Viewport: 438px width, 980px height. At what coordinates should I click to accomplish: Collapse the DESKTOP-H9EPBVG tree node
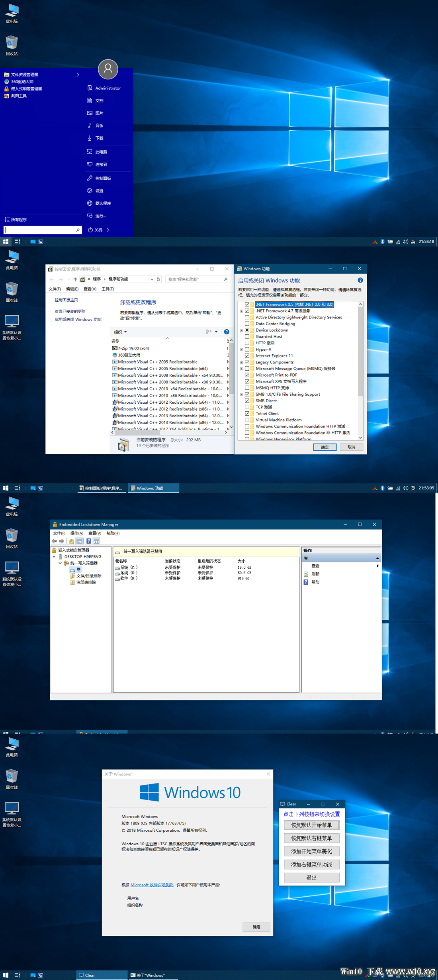tap(54, 557)
